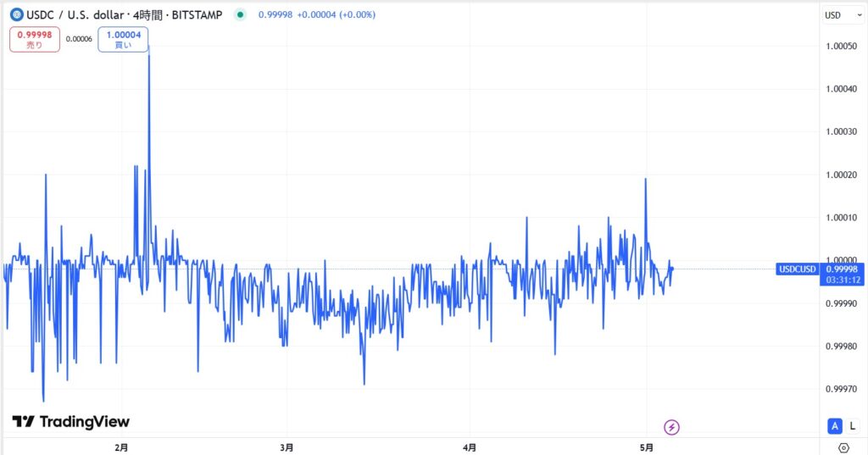Viewport: 868px width, 455px height.
Task: Click the 1.00050 price axis label
Action: [842, 46]
